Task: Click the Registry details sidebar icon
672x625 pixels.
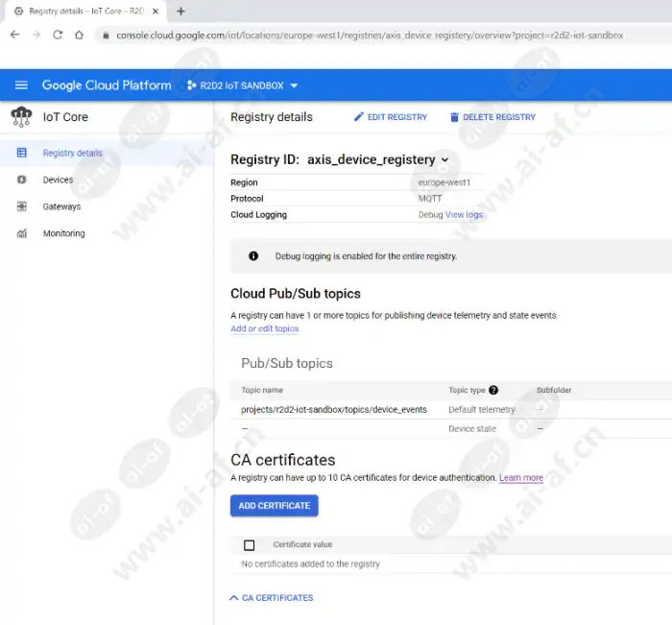Action: 21,153
